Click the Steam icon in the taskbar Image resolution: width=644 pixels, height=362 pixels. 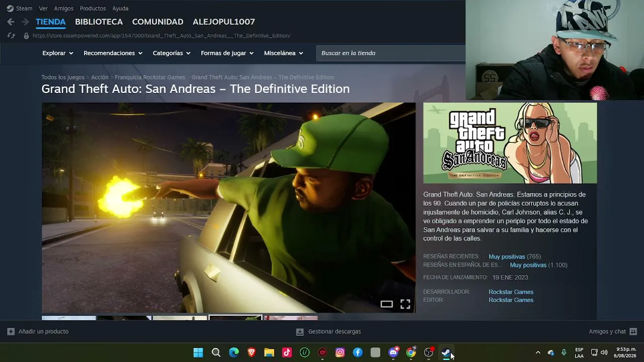click(x=446, y=352)
